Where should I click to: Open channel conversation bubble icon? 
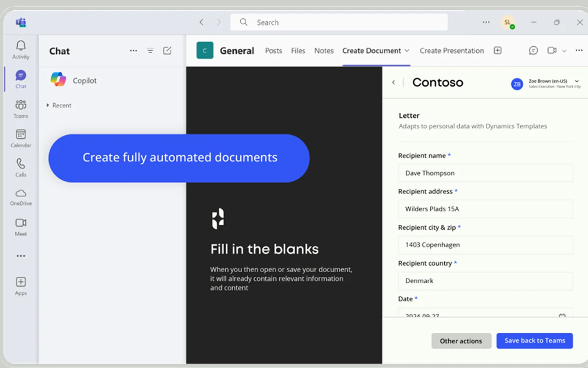click(533, 50)
